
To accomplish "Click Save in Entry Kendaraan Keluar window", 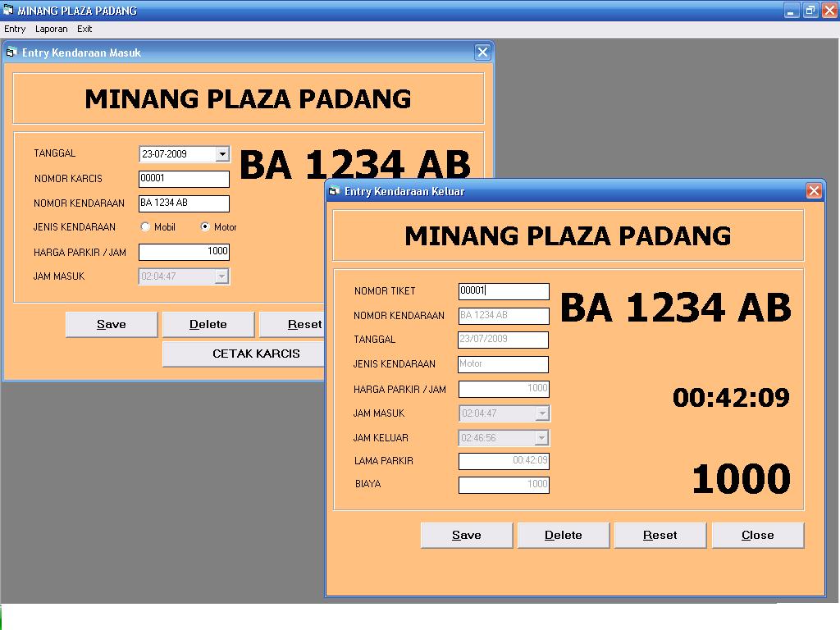I will [467, 535].
